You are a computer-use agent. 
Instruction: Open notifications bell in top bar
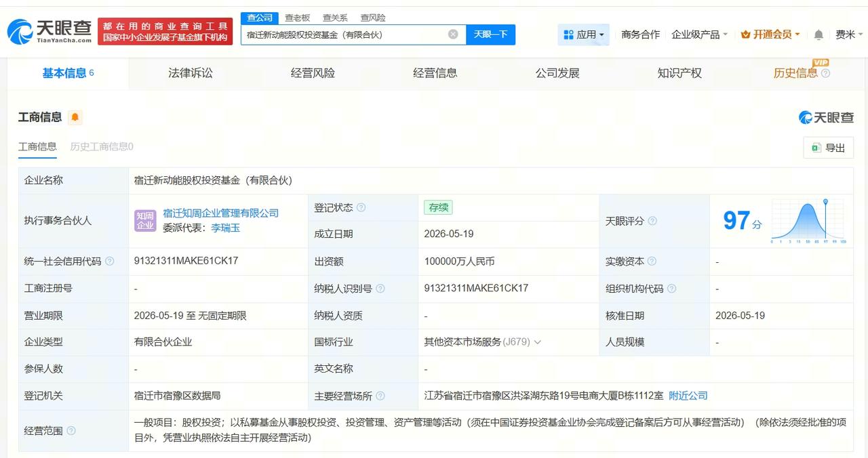point(818,35)
